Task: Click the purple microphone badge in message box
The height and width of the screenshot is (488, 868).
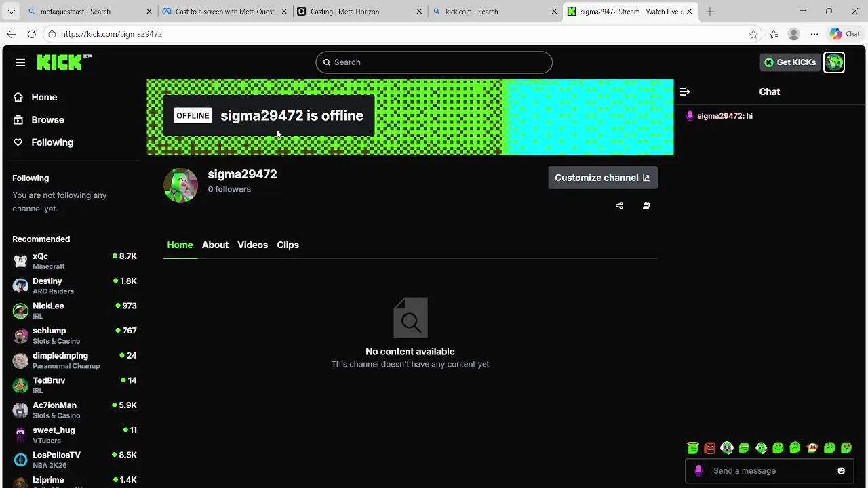Action: click(698, 471)
